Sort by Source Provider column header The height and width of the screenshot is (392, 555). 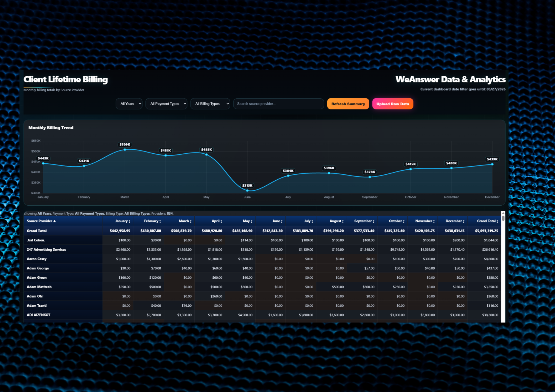[x=41, y=221]
